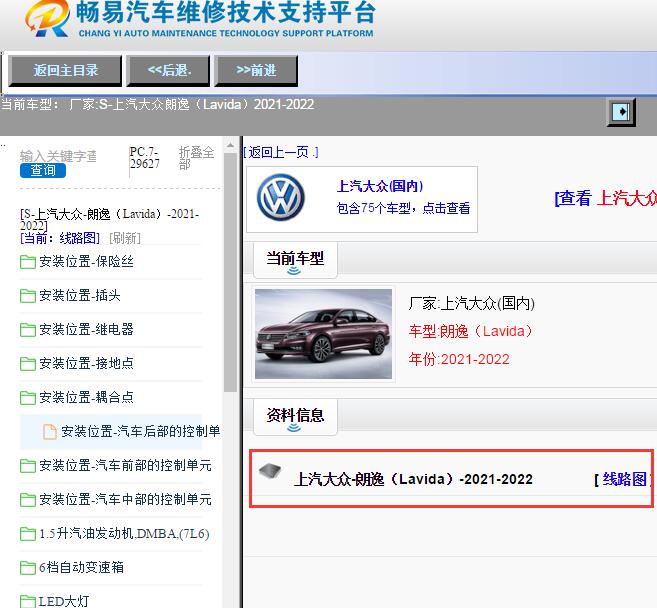Click 查看 上汽大众 link at right
Image resolution: width=657 pixels, height=608 pixels.
[x=605, y=198]
